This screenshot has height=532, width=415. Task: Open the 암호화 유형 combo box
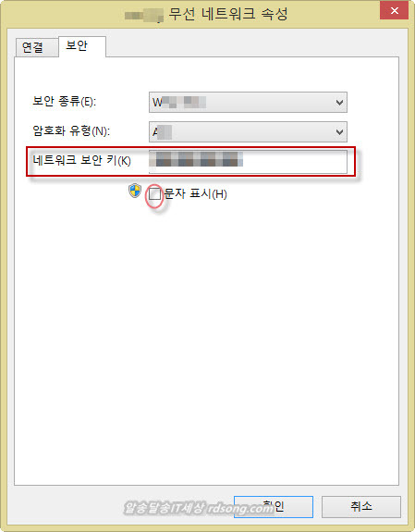tap(248, 131)
